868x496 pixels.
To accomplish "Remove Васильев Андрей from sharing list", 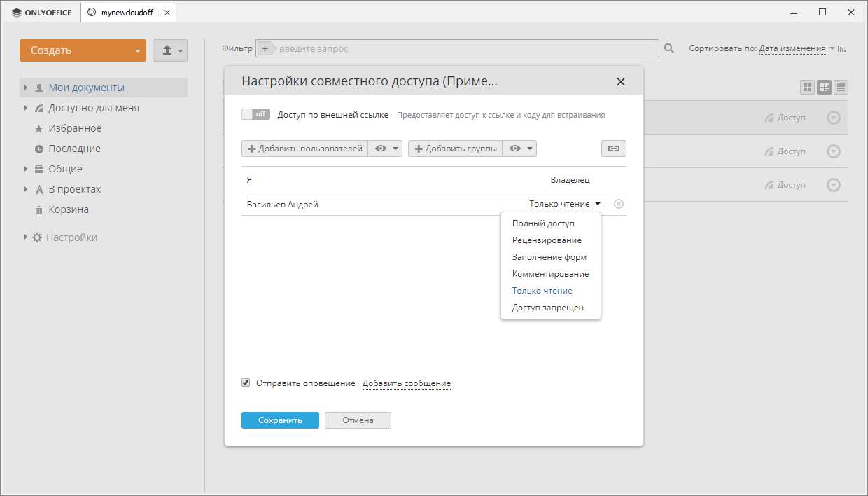I will pos(619,204).
